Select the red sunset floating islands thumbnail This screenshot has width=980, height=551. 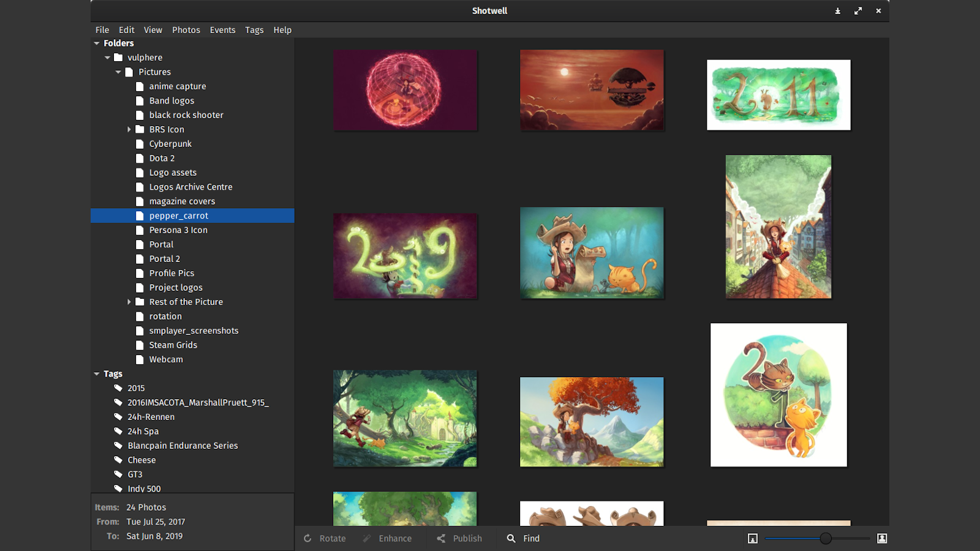click(x=592, y=90)
